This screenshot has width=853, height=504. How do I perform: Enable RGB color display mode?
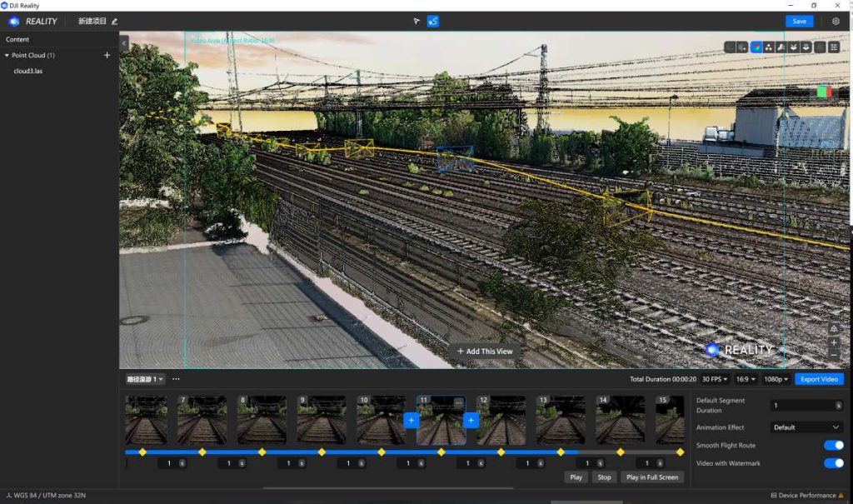(756, 47)
